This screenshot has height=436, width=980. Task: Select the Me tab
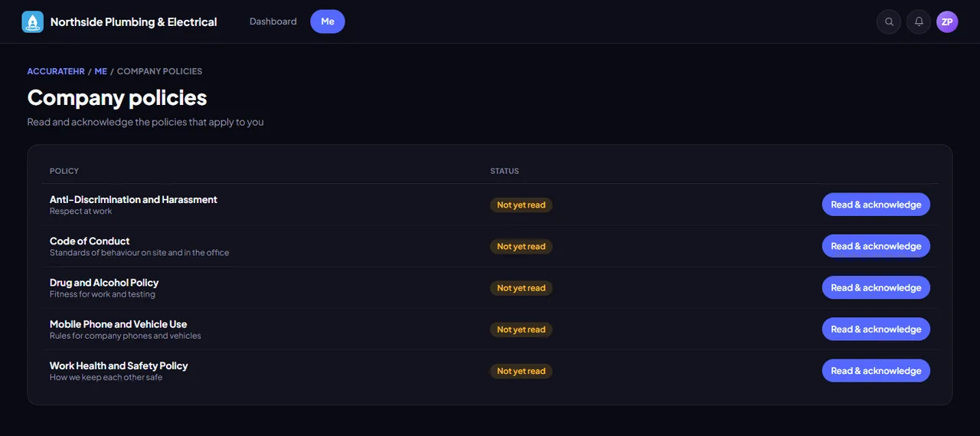tap(328, 21)
